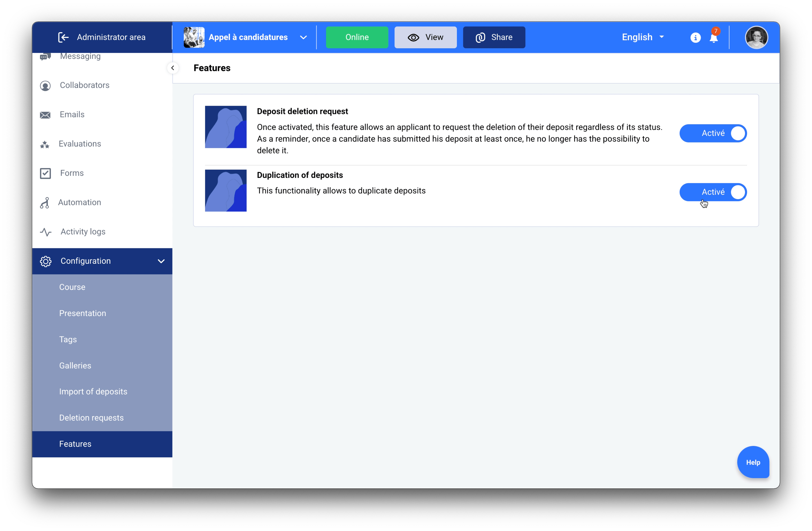Image resolution: width=812 pixels, height=531 pixels.
Task: Open the Help chat bubble
Action: (753, 462)
